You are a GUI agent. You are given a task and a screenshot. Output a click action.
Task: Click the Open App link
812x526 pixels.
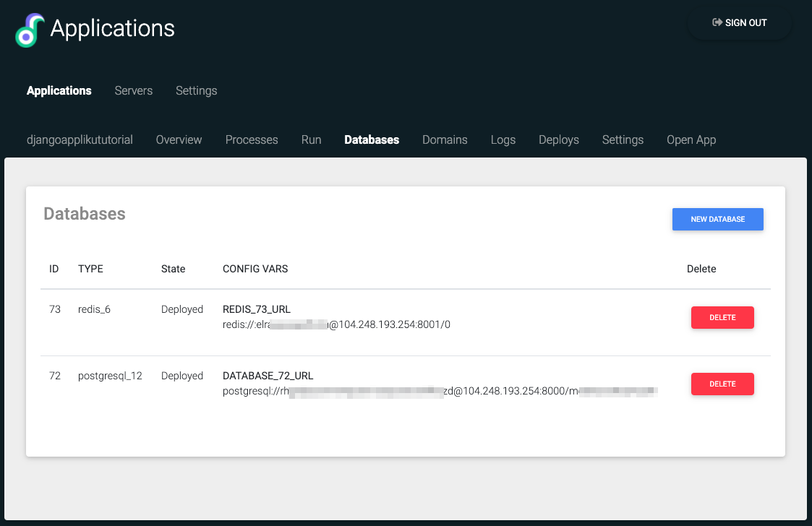click(x=691, y=140)
